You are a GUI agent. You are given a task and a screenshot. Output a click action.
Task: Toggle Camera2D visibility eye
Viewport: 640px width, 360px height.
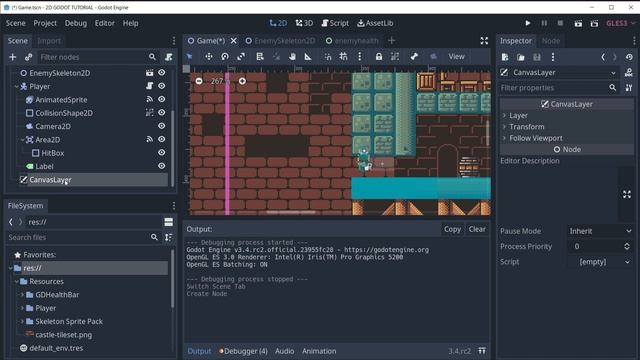[x=162, y=126]
